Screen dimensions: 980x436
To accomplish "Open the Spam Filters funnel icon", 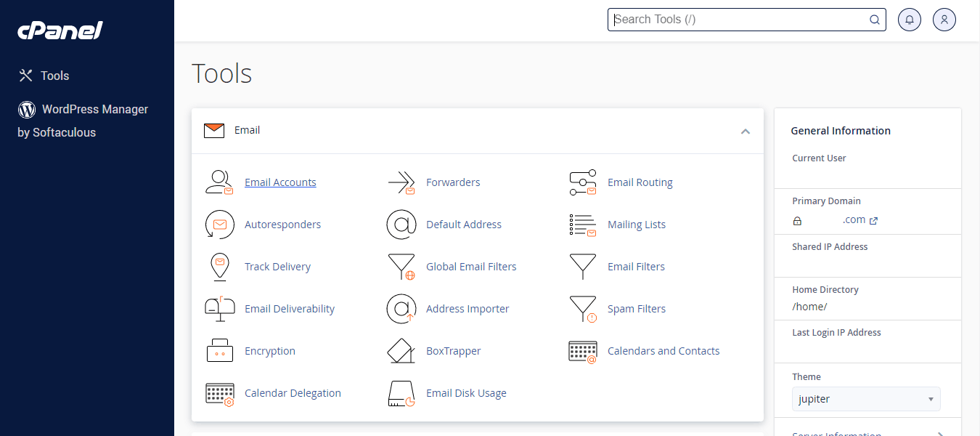I will [x=582, y=309].
